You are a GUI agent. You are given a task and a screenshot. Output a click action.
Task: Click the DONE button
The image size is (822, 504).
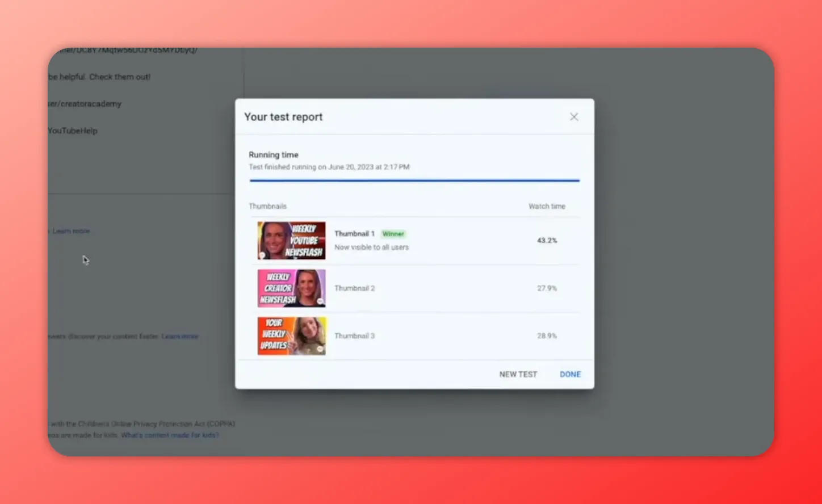pos(570,375)
